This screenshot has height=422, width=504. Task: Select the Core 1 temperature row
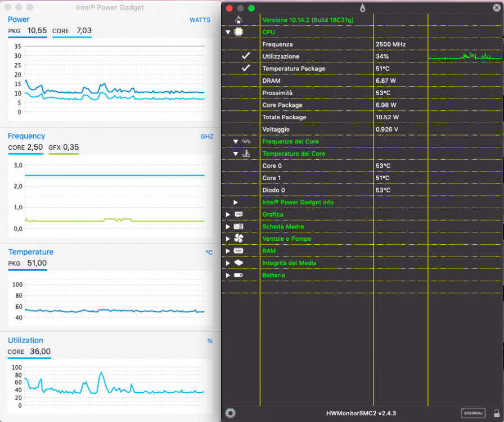[363, 178]
